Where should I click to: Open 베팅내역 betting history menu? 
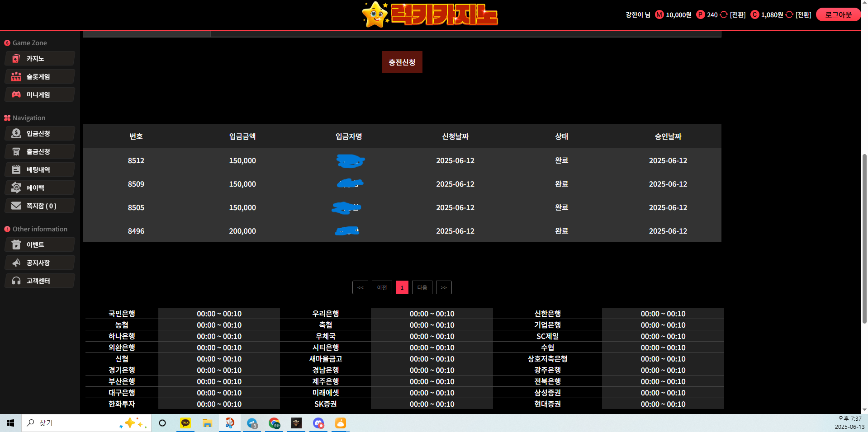click(x=39, y=169)
